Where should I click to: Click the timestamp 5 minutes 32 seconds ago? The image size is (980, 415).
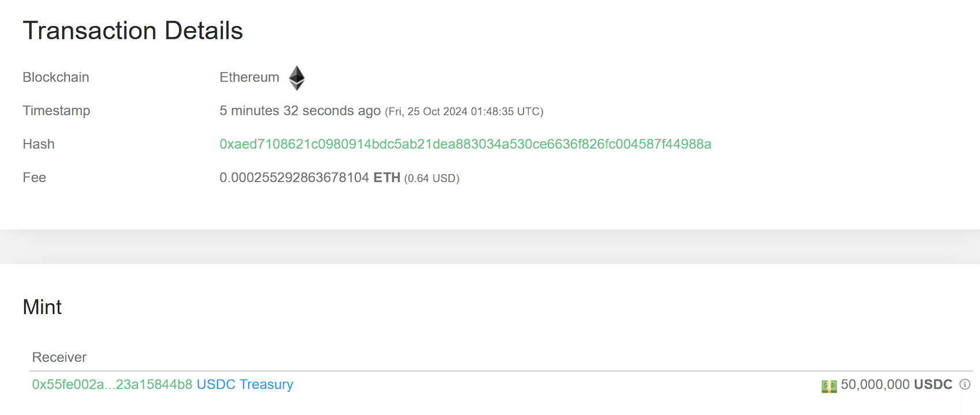[299, 110]
